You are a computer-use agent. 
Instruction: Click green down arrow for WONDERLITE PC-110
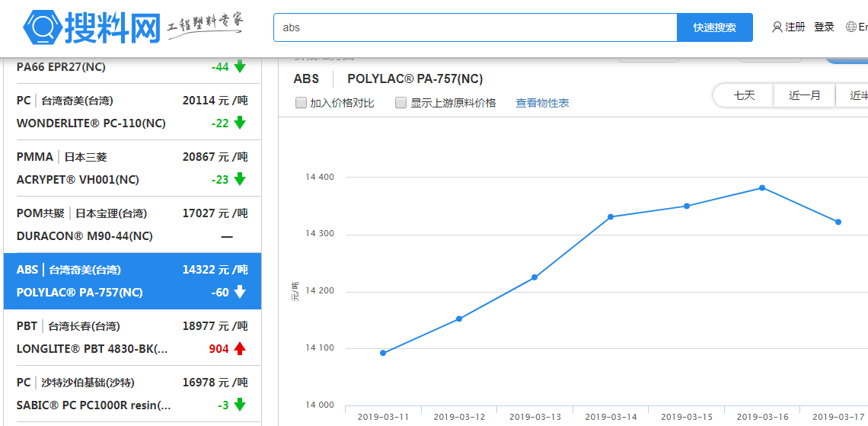tap(240, 123)
